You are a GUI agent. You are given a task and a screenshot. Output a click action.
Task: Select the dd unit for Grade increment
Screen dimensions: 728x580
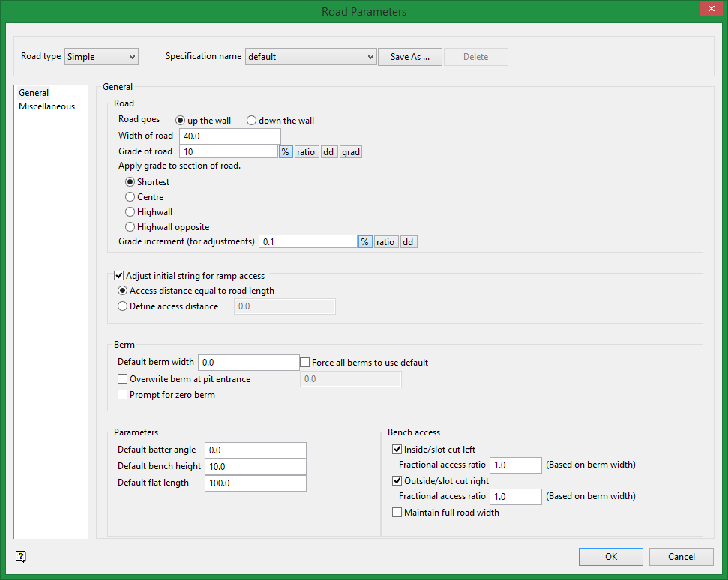(409, 242)
